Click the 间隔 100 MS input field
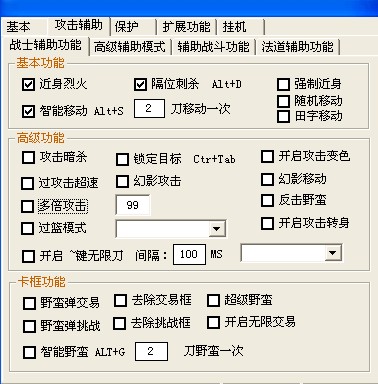 pos(189,254)
